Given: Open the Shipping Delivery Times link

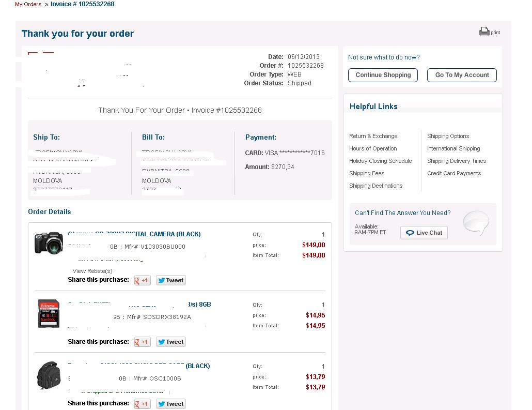Looking at the screenshot, I should 457,161.
